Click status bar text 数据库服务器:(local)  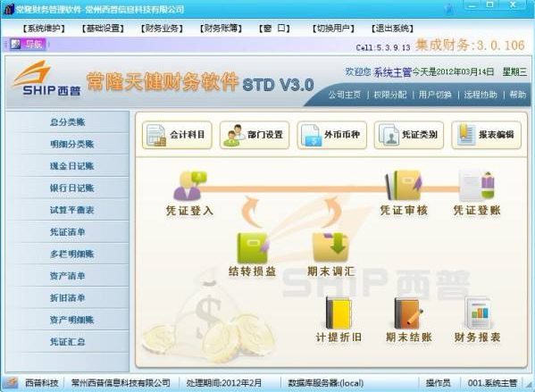325,383
